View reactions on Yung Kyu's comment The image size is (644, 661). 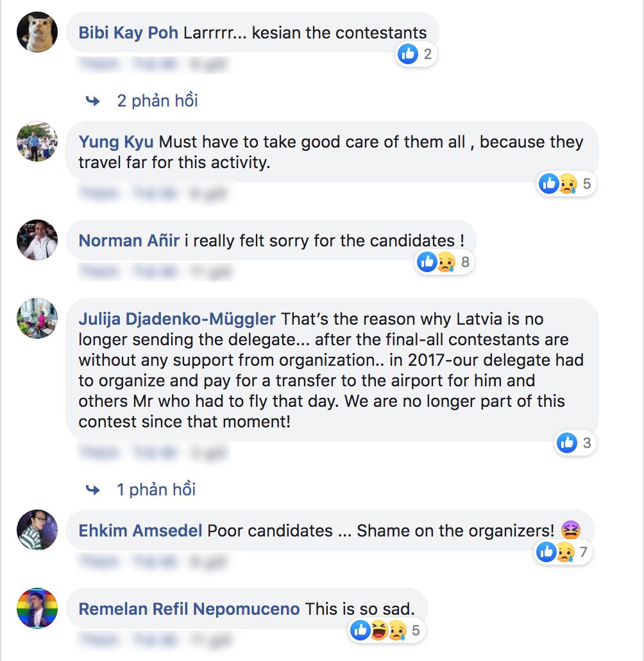(x=567, y=185)
